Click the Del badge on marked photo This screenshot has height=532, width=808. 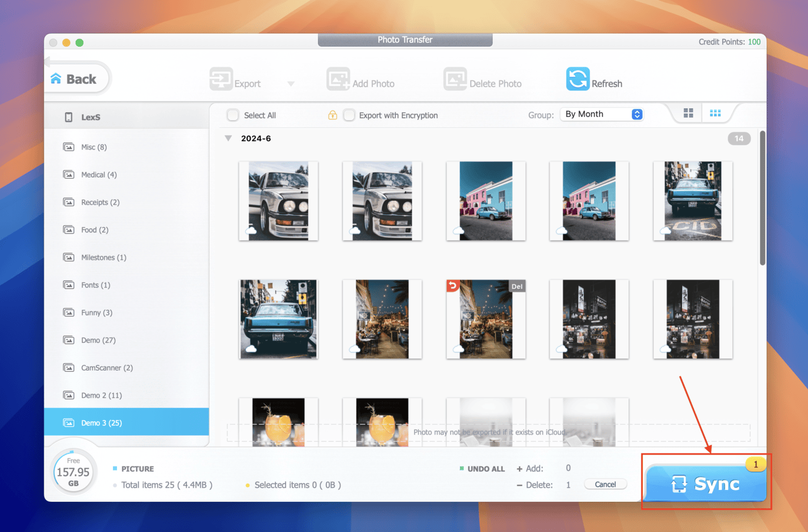tap(517, 286)
